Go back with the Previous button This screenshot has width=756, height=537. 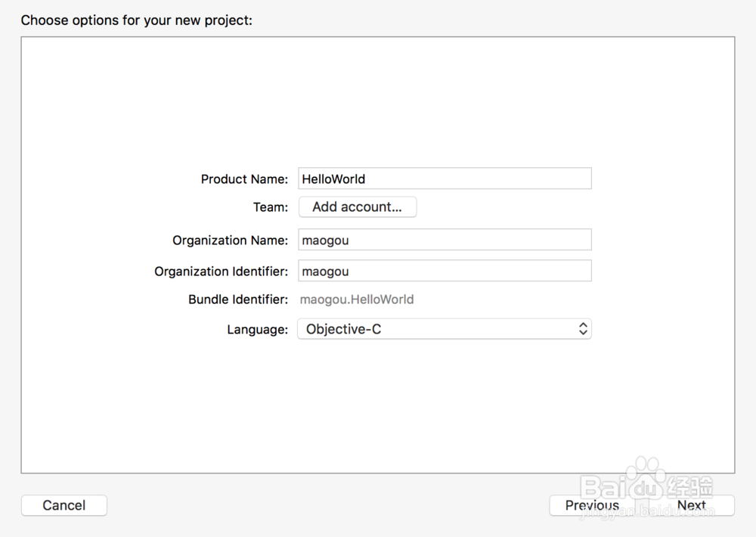click(592, 505)
